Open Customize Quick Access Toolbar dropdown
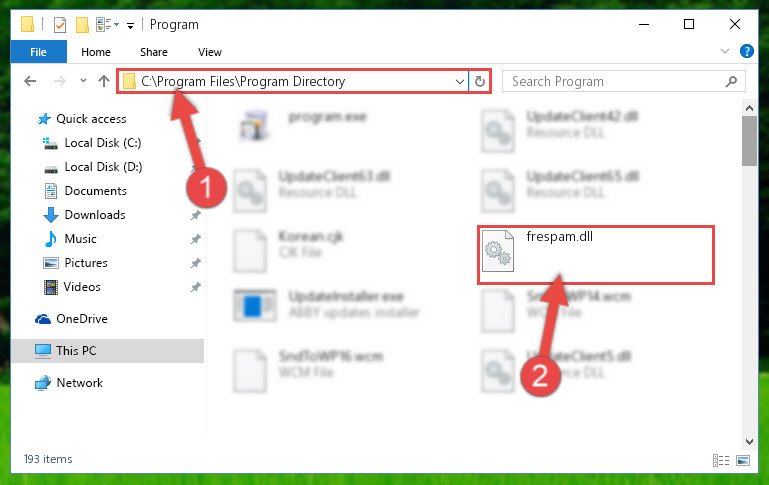The height and width of the screenshot is (485, 769). 130,25
